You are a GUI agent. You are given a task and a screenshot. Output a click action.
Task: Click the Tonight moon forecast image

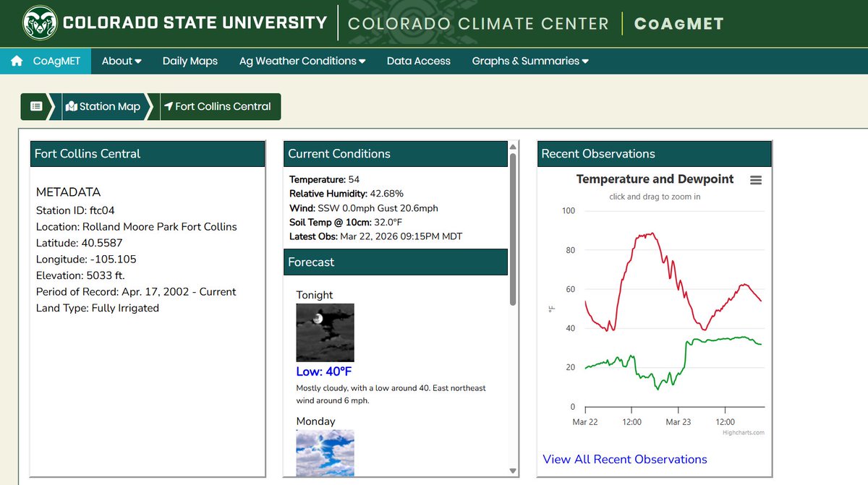[325, 332]
